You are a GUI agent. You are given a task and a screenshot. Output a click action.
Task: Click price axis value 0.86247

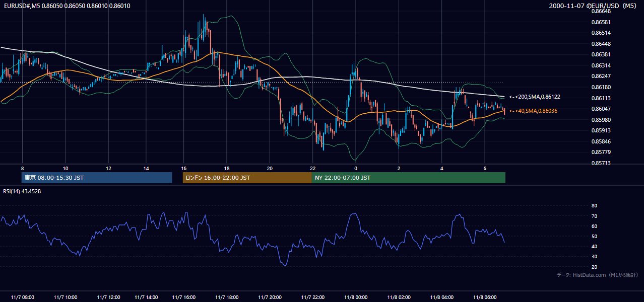click(x=601, y=77)
